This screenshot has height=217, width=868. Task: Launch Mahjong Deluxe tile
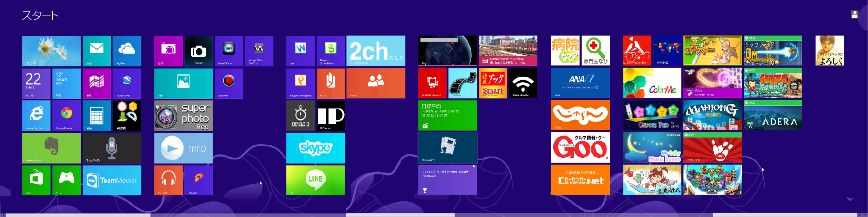tap(712, 115)
